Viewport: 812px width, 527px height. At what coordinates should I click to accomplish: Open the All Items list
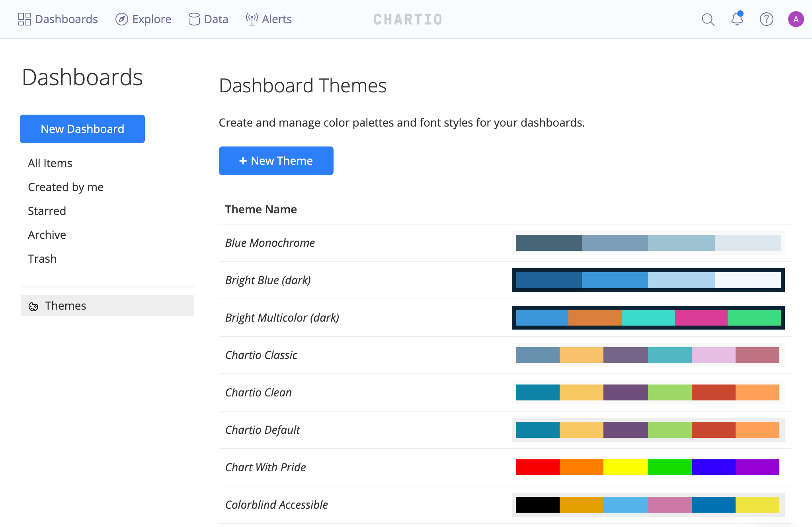50,163
